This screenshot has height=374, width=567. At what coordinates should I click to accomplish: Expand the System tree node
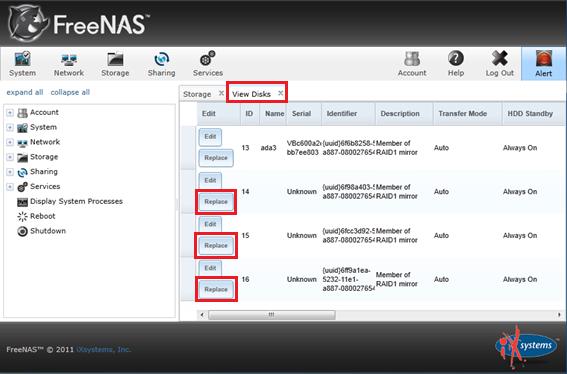point(10,127)
